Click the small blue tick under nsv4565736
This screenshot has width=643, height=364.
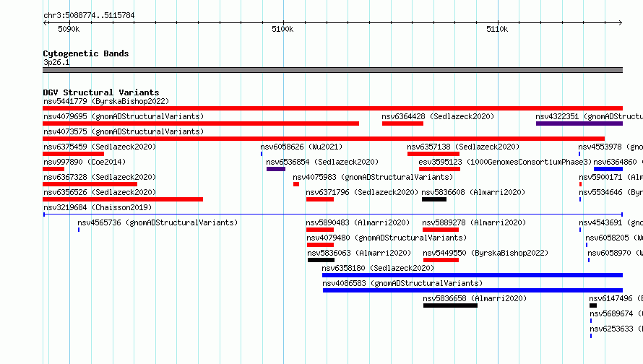(x=79, y=230)
